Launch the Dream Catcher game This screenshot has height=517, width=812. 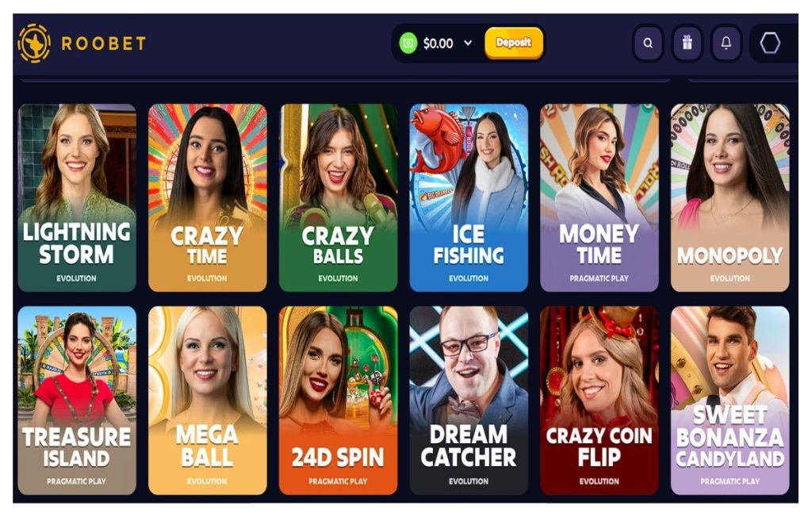(469, 400)
